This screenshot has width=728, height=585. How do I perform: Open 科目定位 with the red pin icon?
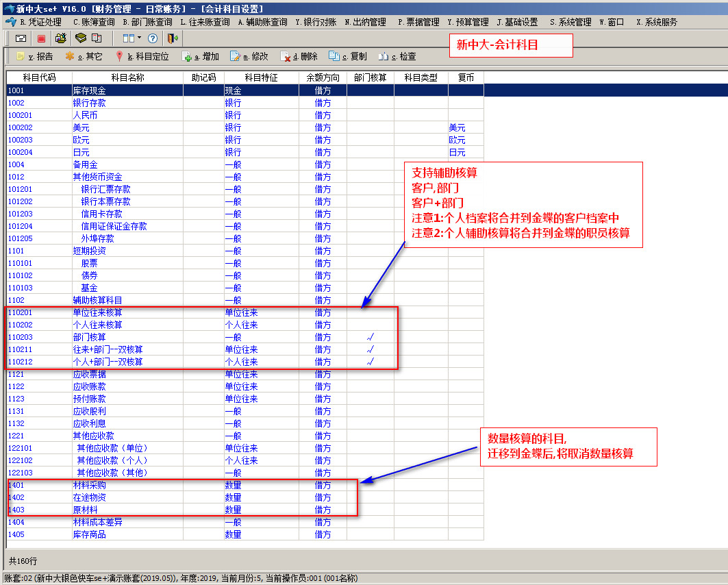coord(120,56)
